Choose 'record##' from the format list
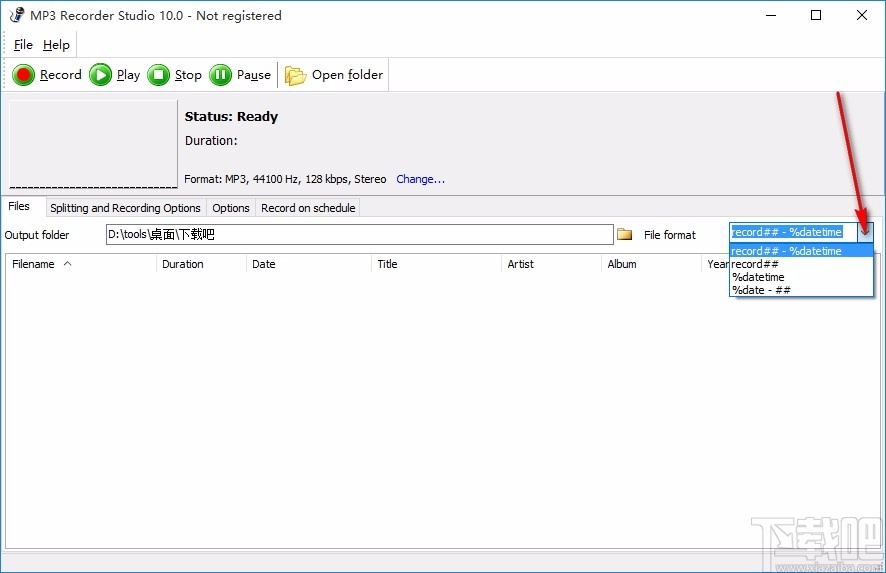The image size is (886, 573). pyautogui.click(x=801, y=264)
